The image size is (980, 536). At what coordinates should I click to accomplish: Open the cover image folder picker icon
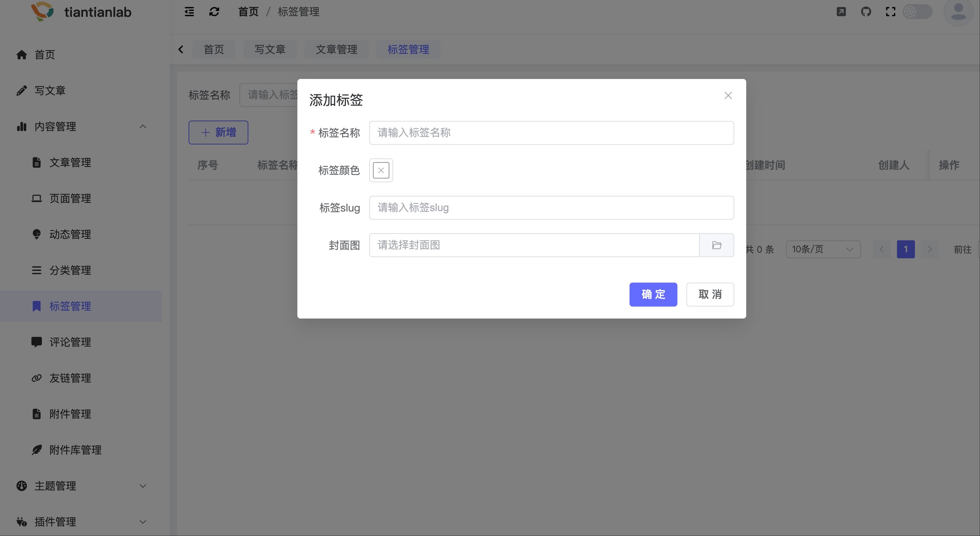tap(717, 245)
